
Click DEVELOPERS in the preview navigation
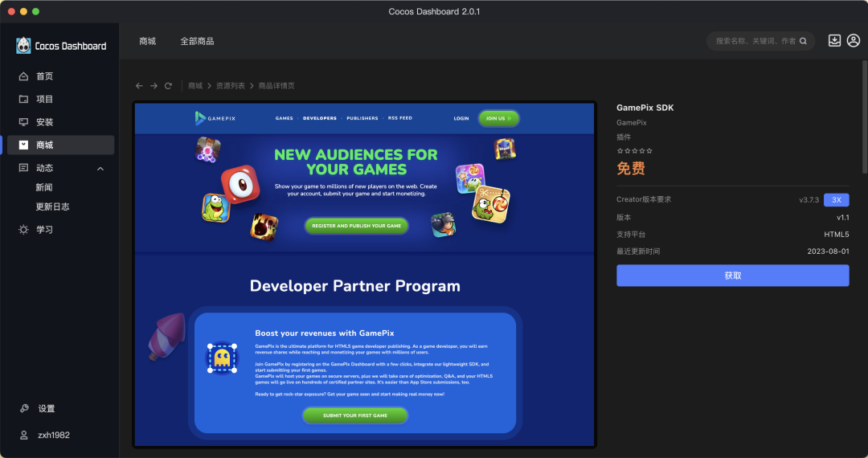(319, 118)
